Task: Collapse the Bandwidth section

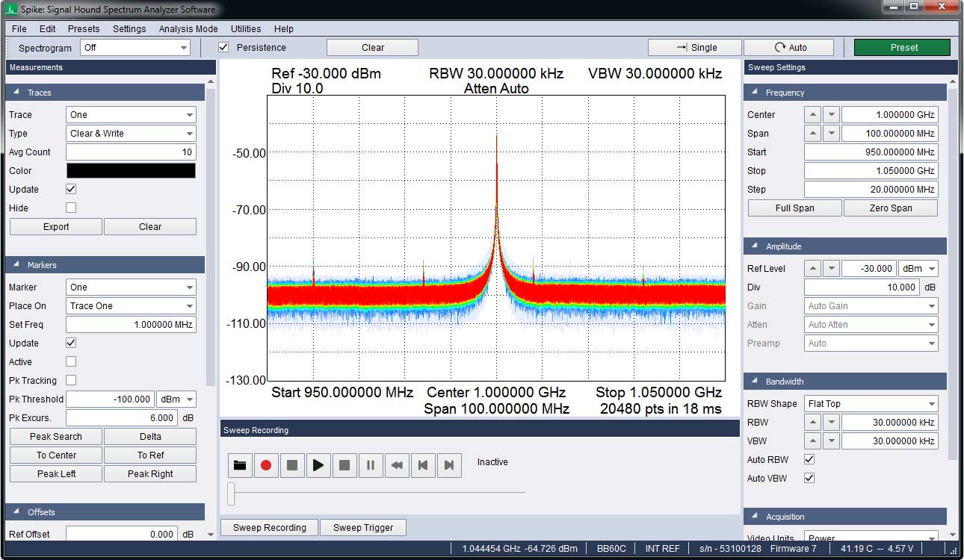Action: click(755, 382)
